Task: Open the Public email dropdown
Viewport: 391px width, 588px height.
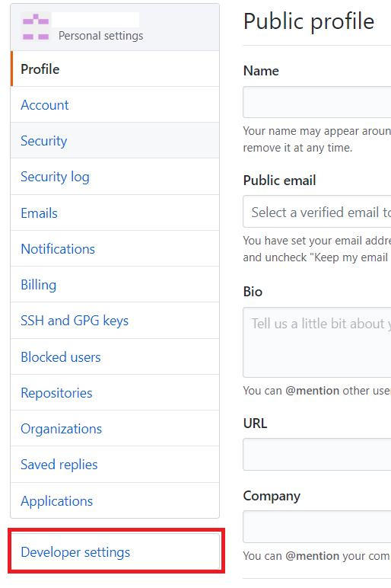Action: click(x=317, y=212)
